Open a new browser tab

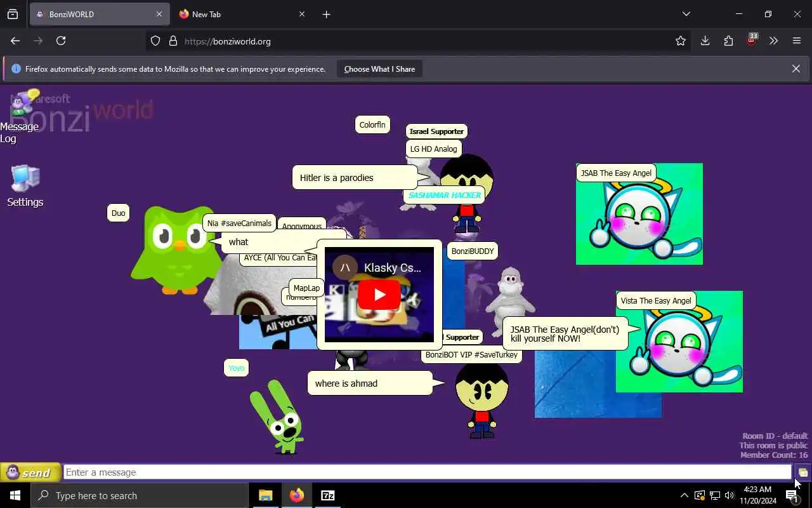click(x=326, y=14)
